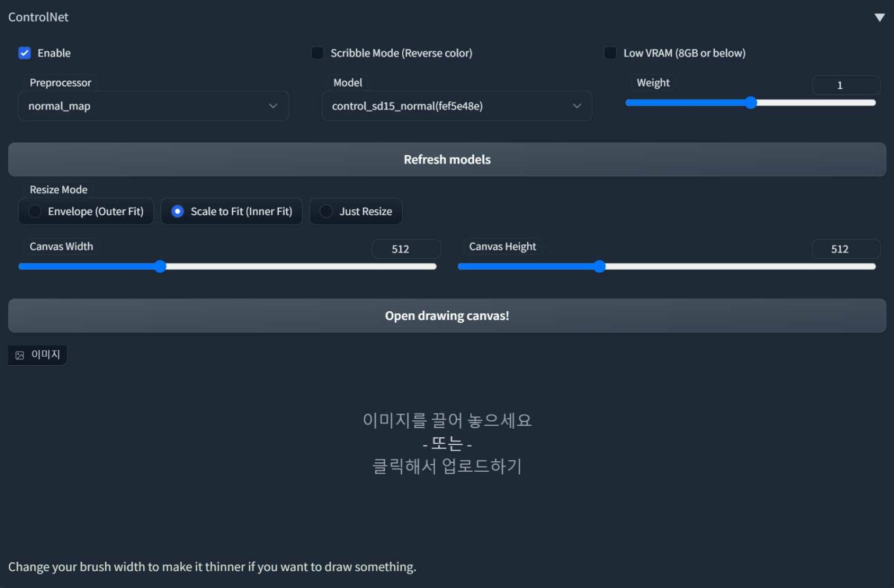Select Scale to Fit (Inner Fit)

pos(232,211)
